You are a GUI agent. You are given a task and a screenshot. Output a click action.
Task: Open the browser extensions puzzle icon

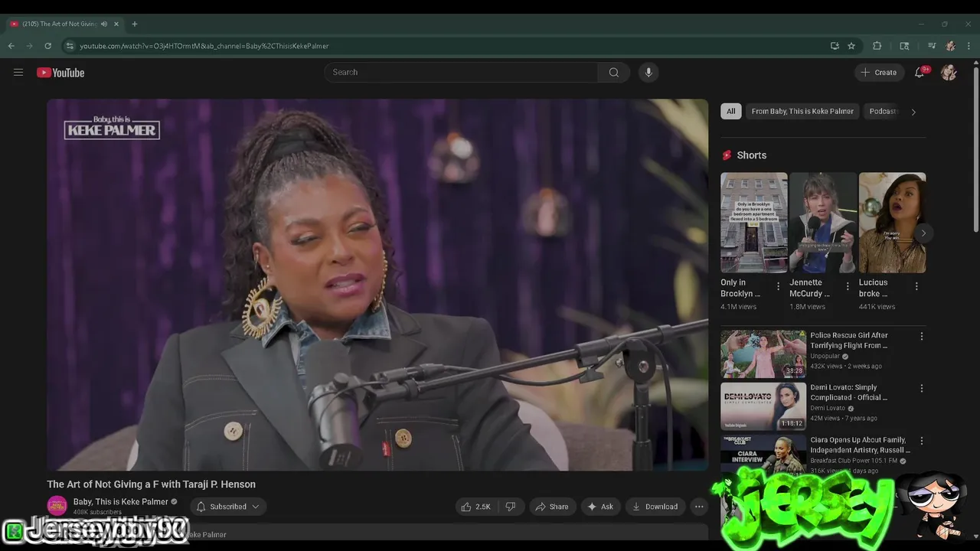pyautogui.click(x=877, y=46)
